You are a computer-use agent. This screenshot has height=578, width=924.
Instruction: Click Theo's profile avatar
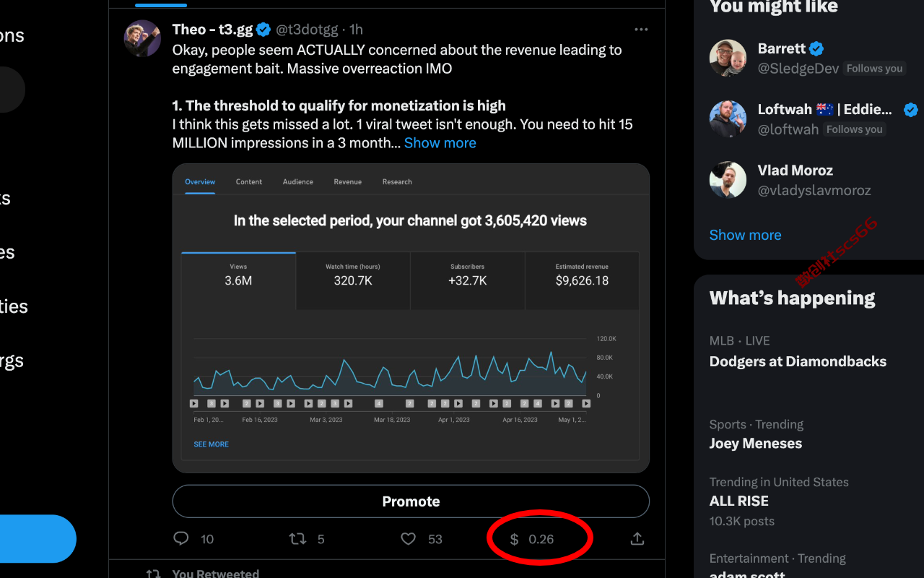click(x=142, y=39)
